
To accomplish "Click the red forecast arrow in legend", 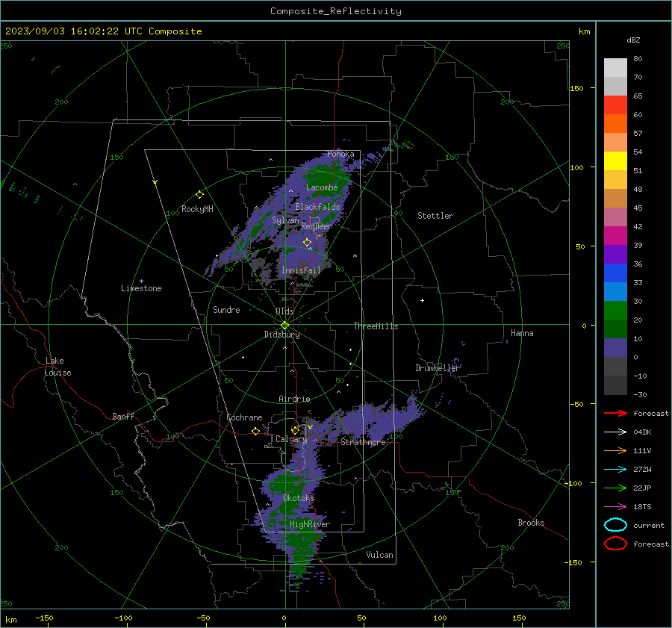I will [615, 413].
